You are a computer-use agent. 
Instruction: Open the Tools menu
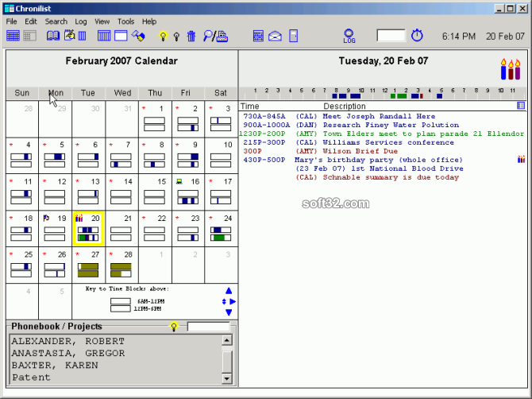pyautogui.click(x=126, y=21)
